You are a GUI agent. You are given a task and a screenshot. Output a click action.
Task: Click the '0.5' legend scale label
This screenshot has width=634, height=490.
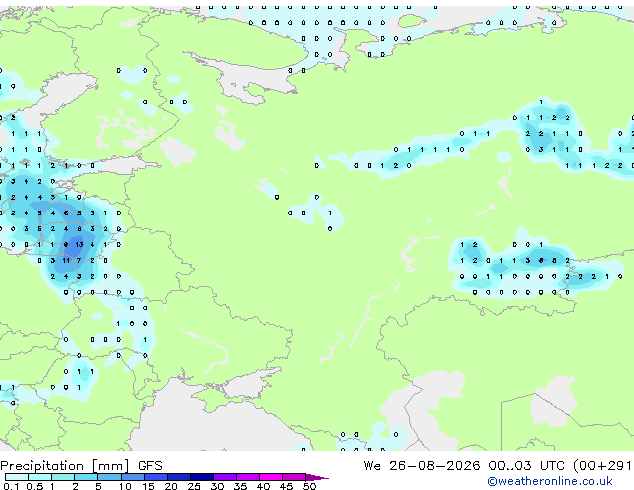(35, 486)
